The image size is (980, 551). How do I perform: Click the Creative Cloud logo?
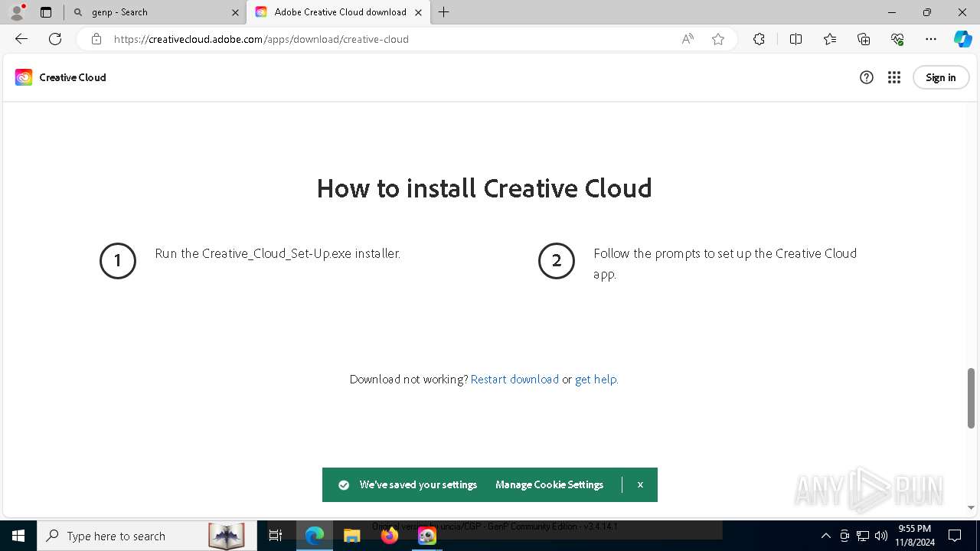point(60,77)
